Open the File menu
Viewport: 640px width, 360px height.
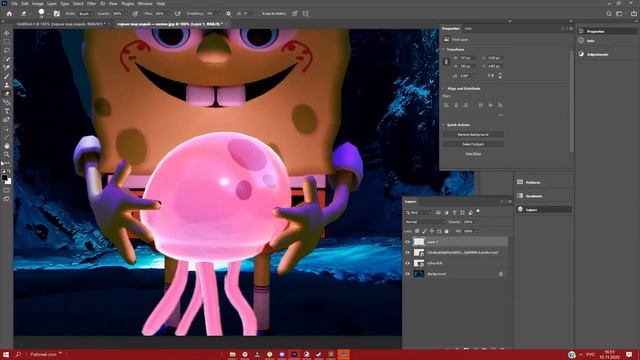[15, 4]
